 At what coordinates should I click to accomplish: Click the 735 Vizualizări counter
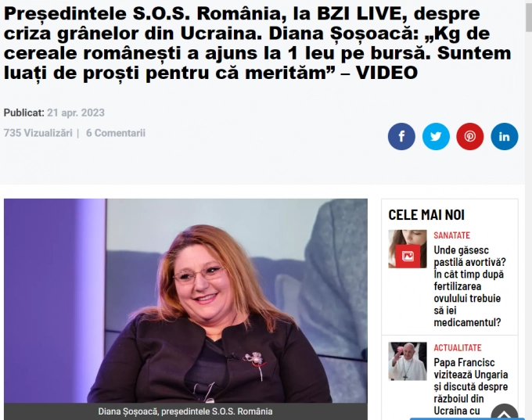point(38,133)
